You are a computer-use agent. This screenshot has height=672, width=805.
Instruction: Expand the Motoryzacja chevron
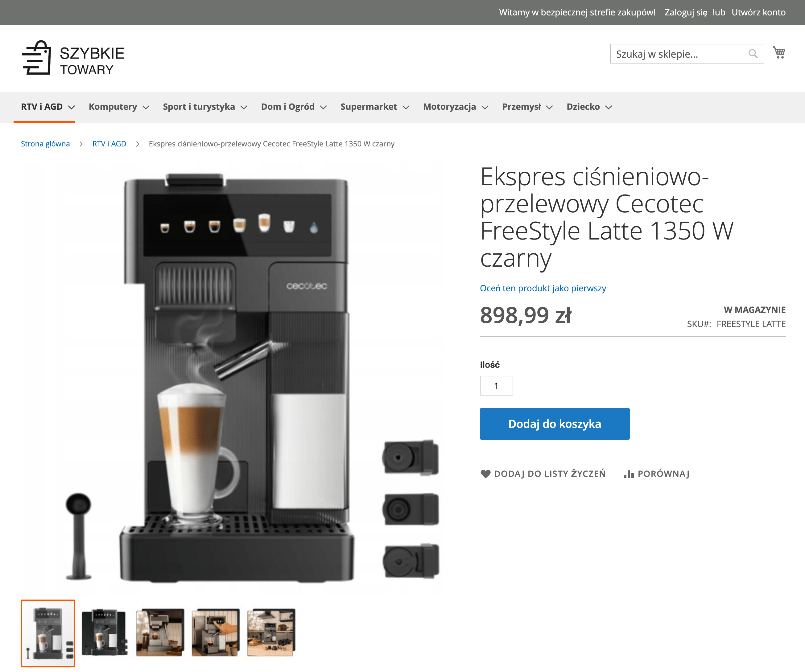[485, 107]
